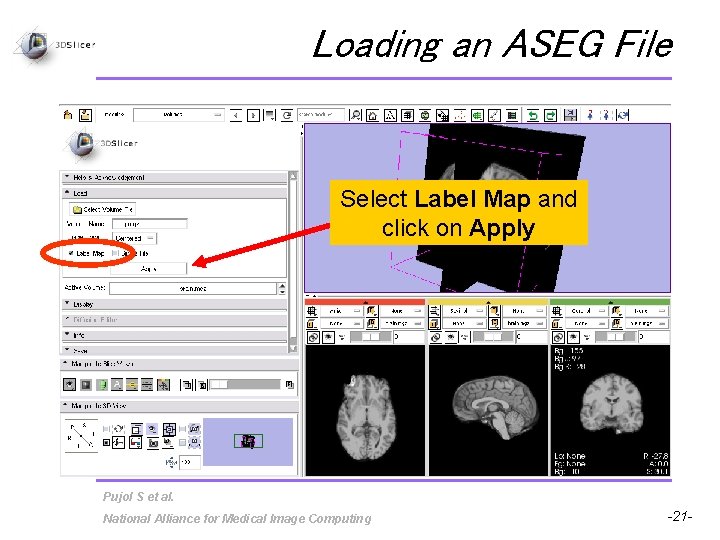Expand the Info section
Viewport: 720px width, 540px height.
[175, 335]
